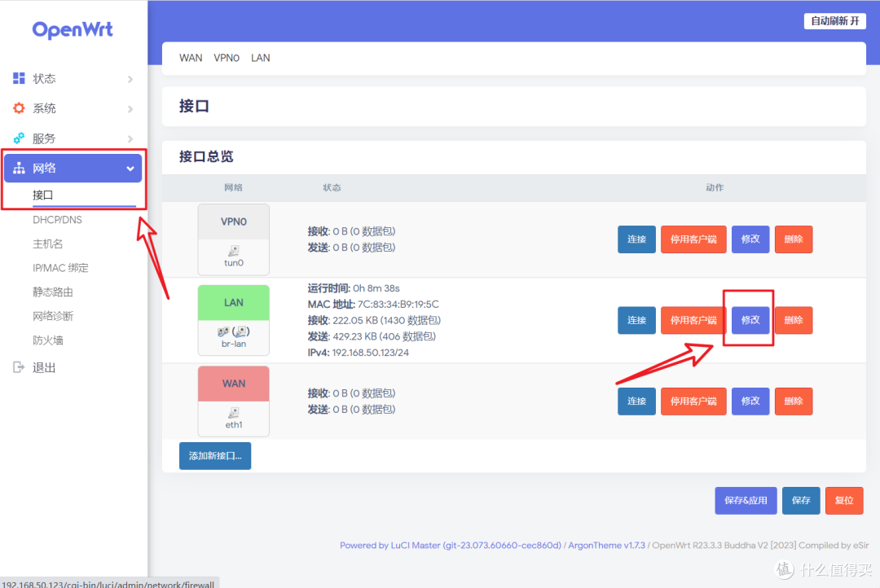Click 连接 button for the LAN interface
Screen dimensions: 880x588
(636, 320)
